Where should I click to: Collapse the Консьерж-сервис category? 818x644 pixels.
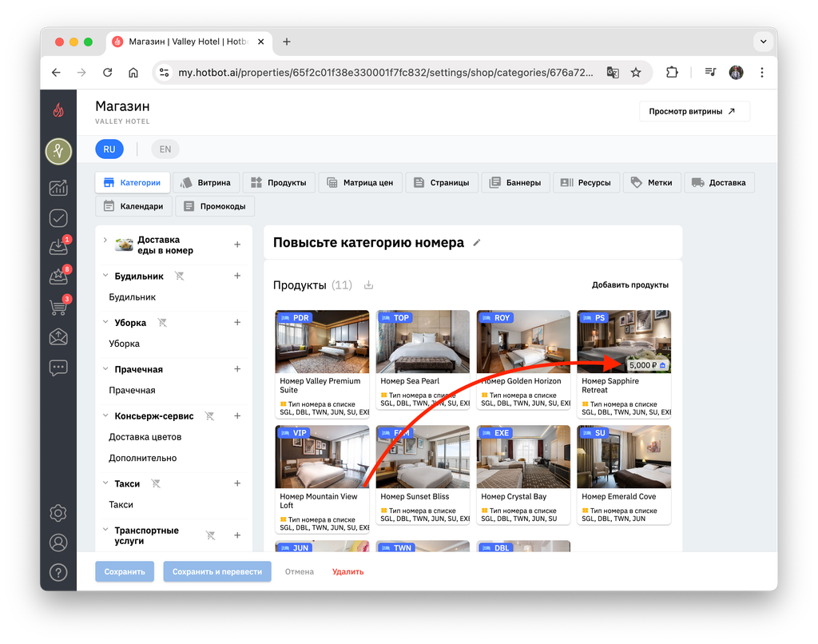tap(105, 415)
